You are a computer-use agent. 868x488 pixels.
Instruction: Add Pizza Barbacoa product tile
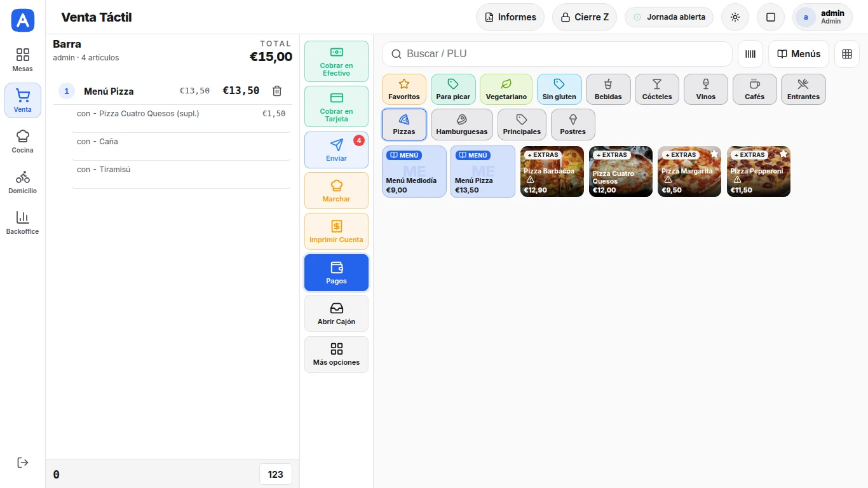[552, 172]
